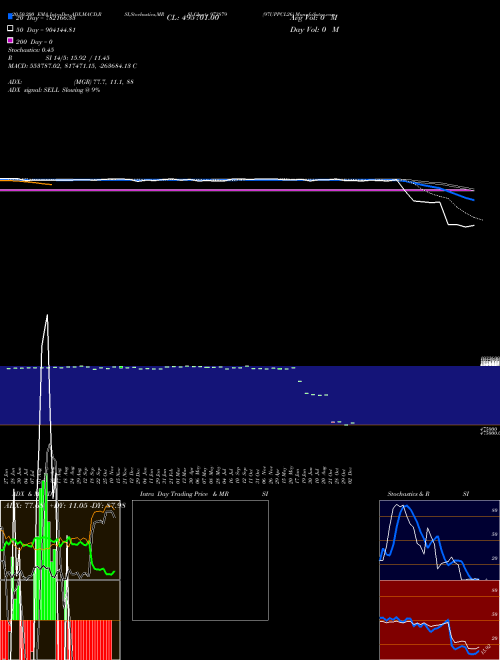Viewport: 500px width, 660px height.
Task: Click the lower red RSI chart panel
Action: pyautogui.click(x=439, y=620)
